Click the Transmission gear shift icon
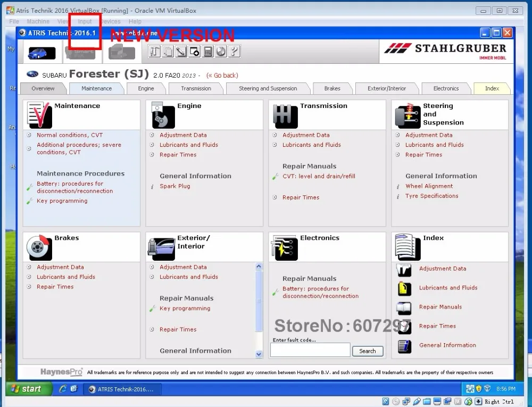 click(x=285, y=116)
